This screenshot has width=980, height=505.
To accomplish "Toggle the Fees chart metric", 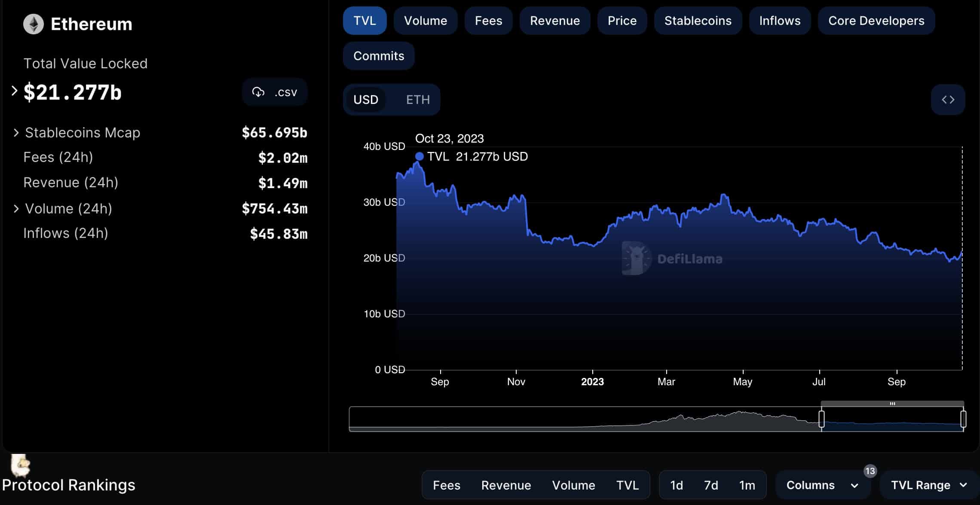I will 488,21.
